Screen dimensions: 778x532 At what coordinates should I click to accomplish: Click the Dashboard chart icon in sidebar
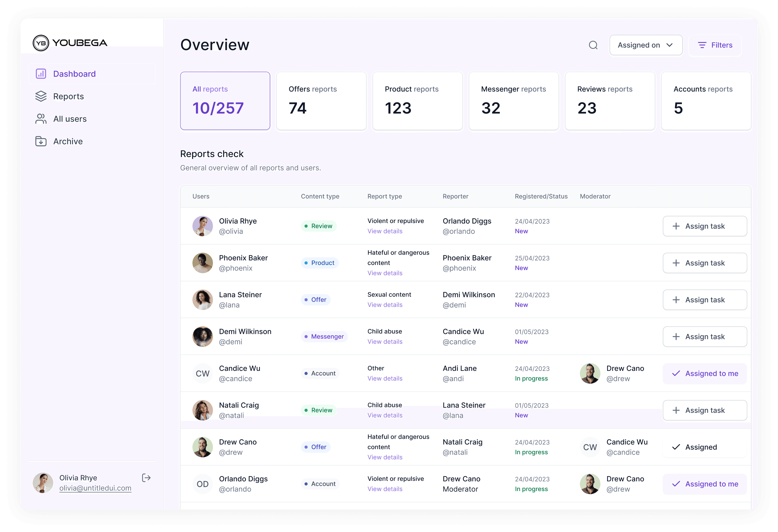[x=41, y=74]
